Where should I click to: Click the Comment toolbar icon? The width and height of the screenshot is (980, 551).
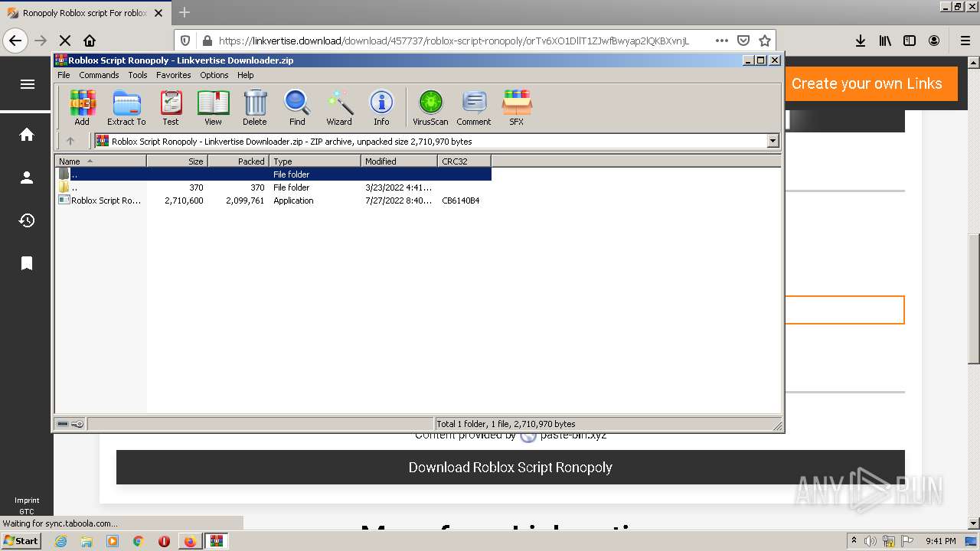[x=474, y=107]
